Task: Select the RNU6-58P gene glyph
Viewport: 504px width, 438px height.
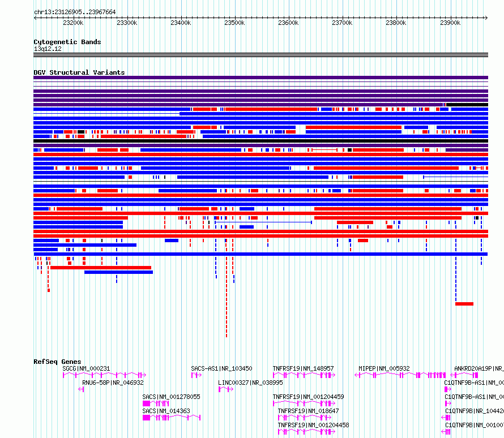Action: [81, 389]
